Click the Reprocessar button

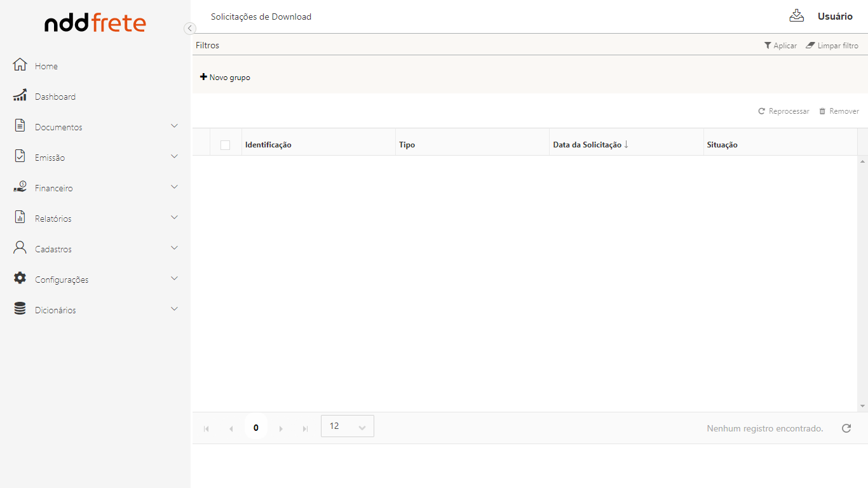click(x=783, y=111)
